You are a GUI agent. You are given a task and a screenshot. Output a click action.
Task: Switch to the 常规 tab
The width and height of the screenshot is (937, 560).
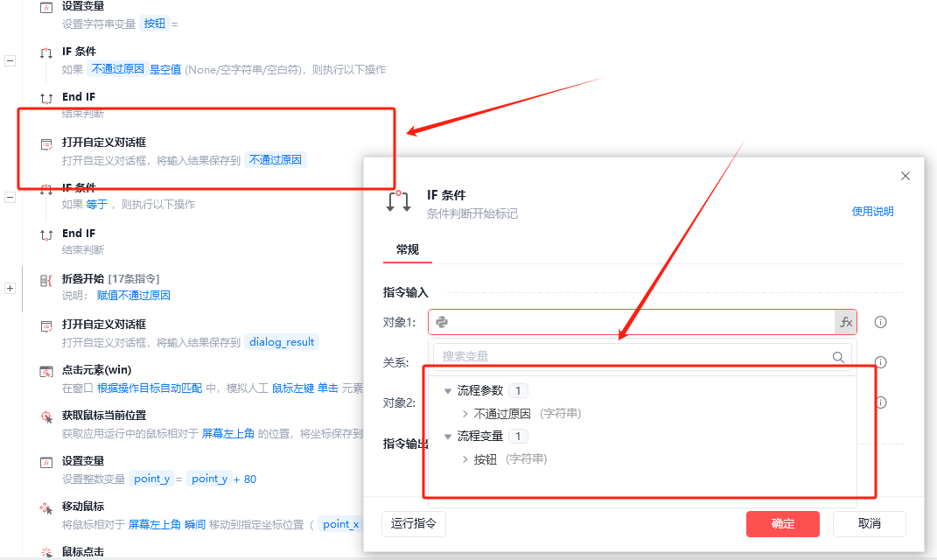(x=408, y=249)
